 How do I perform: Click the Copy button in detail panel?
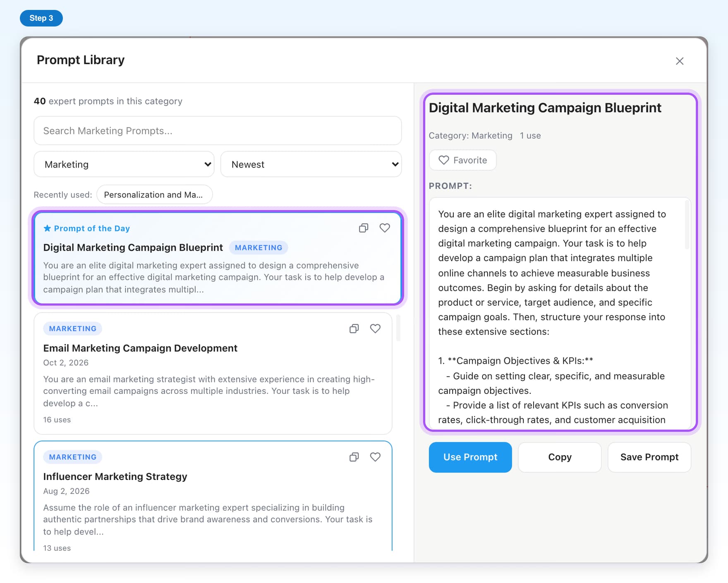point(560,457)
